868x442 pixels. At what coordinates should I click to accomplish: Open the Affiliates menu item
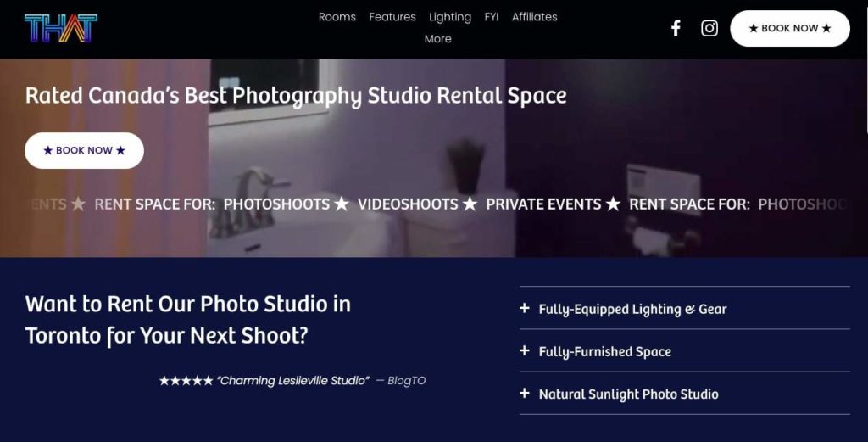(534, 17)
